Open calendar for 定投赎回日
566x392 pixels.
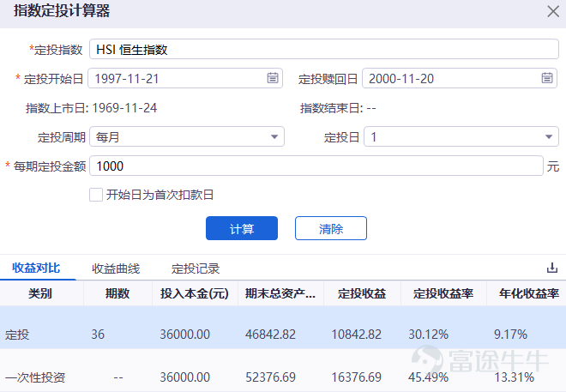[547, 77]
